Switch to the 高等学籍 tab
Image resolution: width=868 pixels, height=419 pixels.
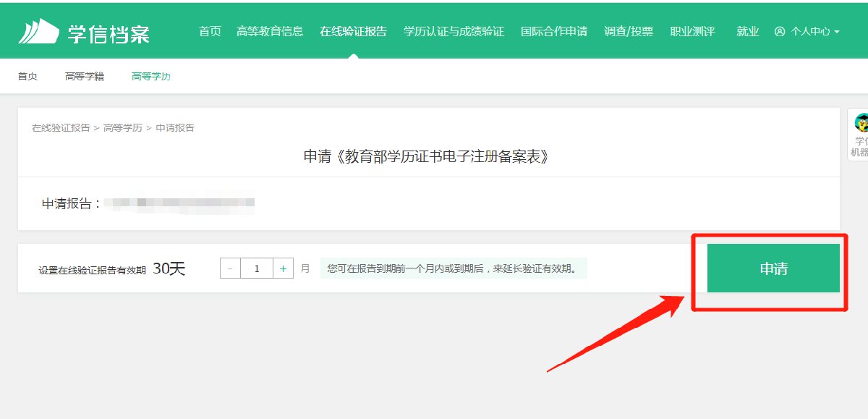click(85, 76)
